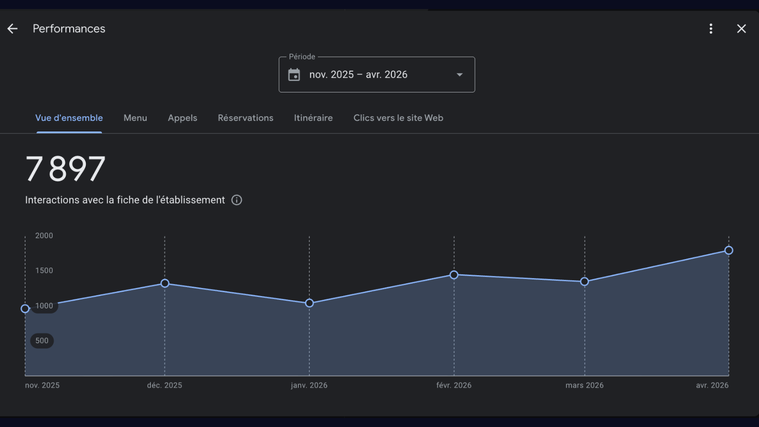Click the info icon beside Interactions label
Viewport: 759px width, 427px height.
(237, 200)
